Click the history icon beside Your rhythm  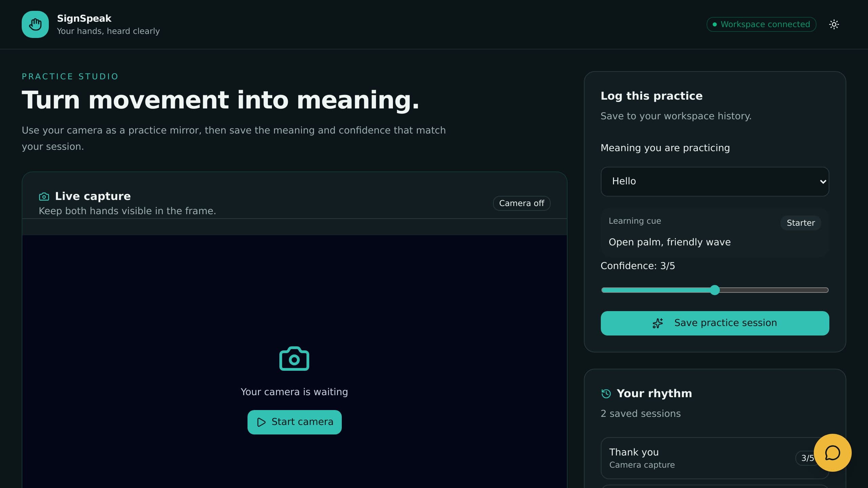(606, 394)
